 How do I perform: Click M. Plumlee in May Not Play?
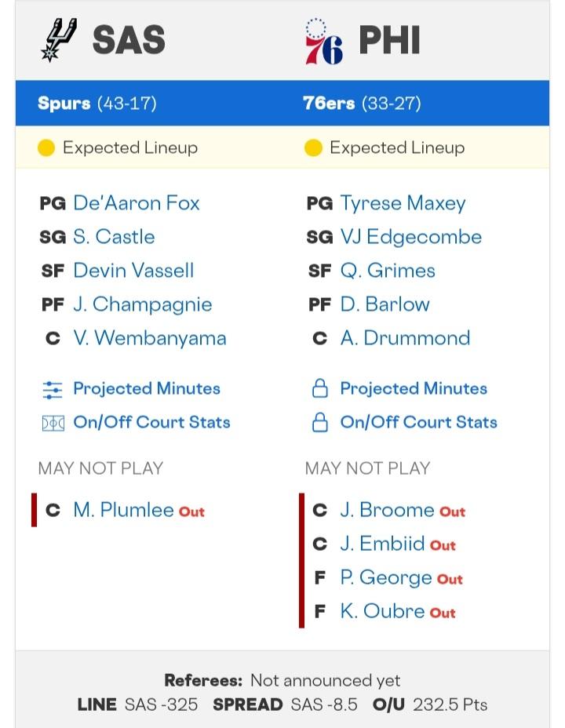[x=123, y=510]
